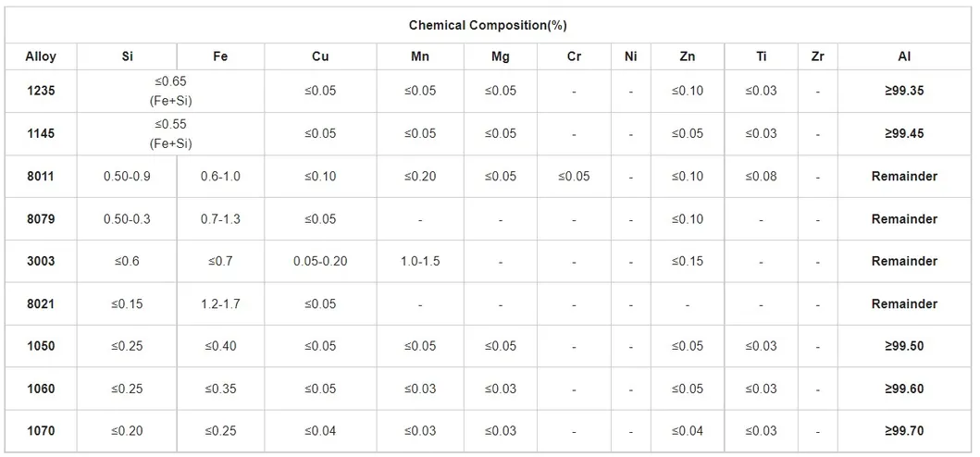Select the Zr column header
Screen dimensions: 980x457
[817, 56]
